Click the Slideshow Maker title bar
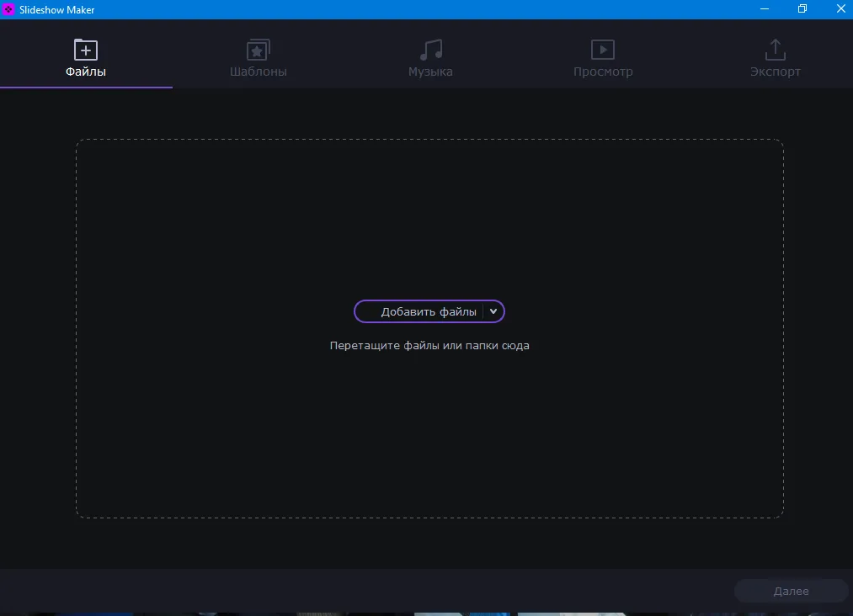The height and width of the screenshot is (616, 853). tap(379, 9)
